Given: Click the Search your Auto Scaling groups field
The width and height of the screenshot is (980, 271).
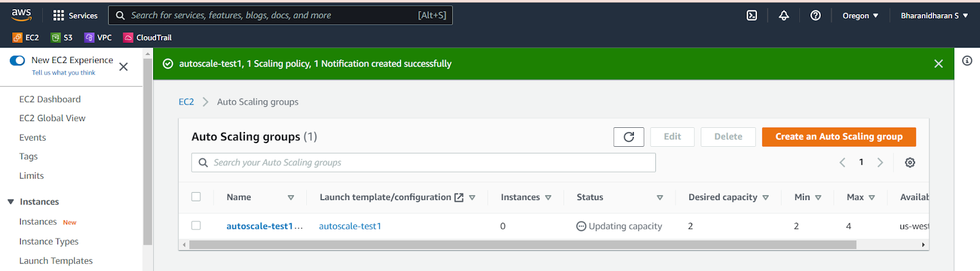Looking at the screenshot, I should (423, 163).
